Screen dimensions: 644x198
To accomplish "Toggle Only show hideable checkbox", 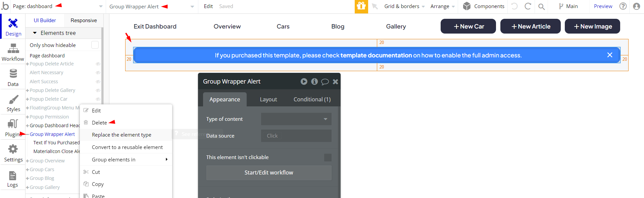I will [95, 45].
